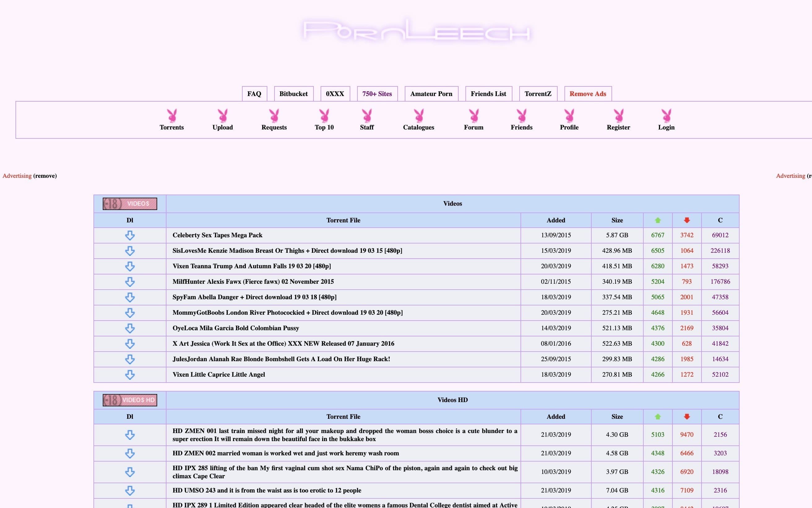Image resolution: width=812 pixels, height=508 pixels.
Task: Download the 3.97 GB HD IPX 285 torrent
Action: coord(130,472)
